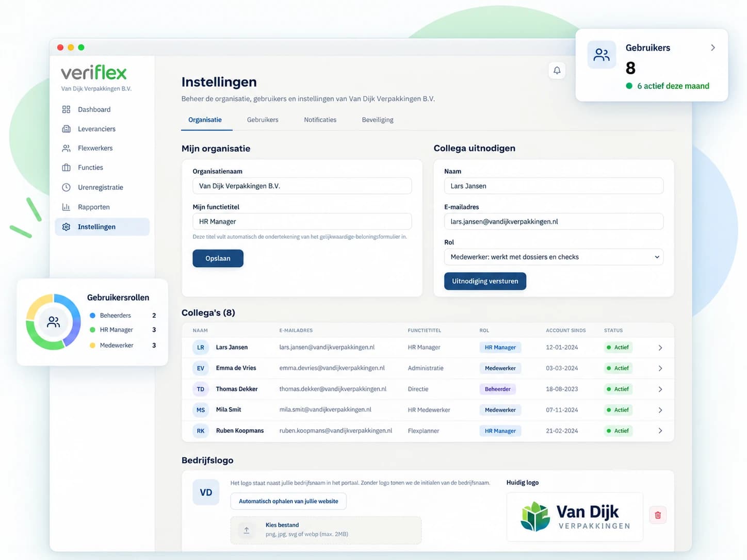Click the veriflex logo
Viewport: 747px width, 560px height.
(94, 73)
